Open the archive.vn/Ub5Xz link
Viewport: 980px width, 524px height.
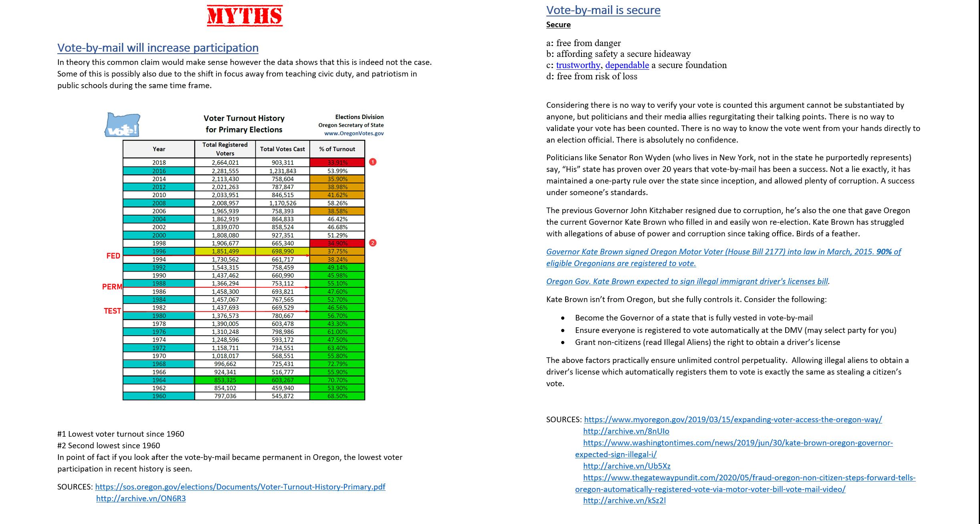626,466
